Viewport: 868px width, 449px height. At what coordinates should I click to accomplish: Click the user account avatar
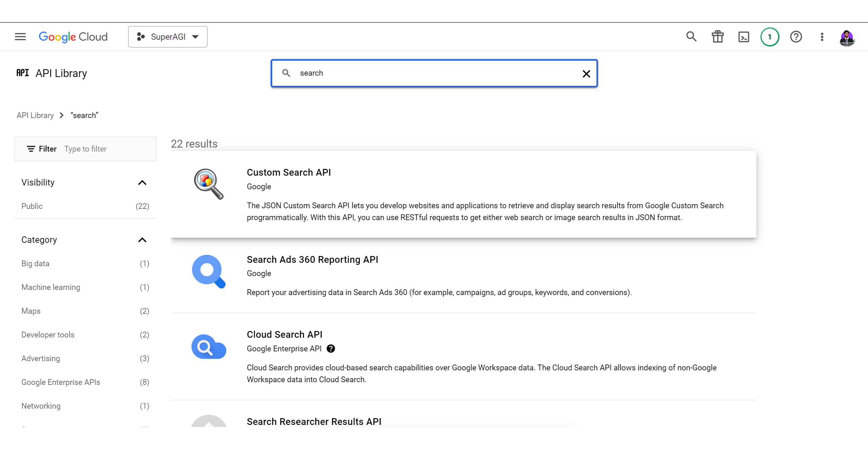click(x=847, y=37)
